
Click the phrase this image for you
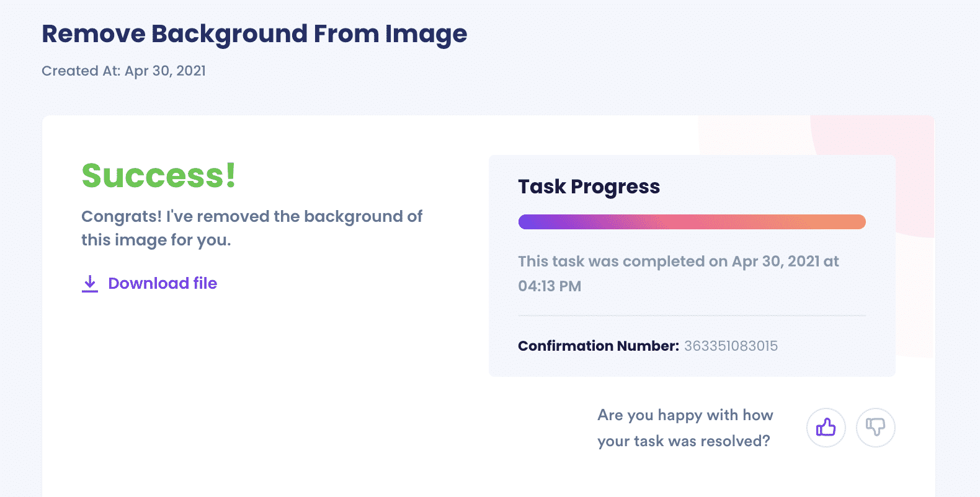pyautogui.click(x=156, y=240)
